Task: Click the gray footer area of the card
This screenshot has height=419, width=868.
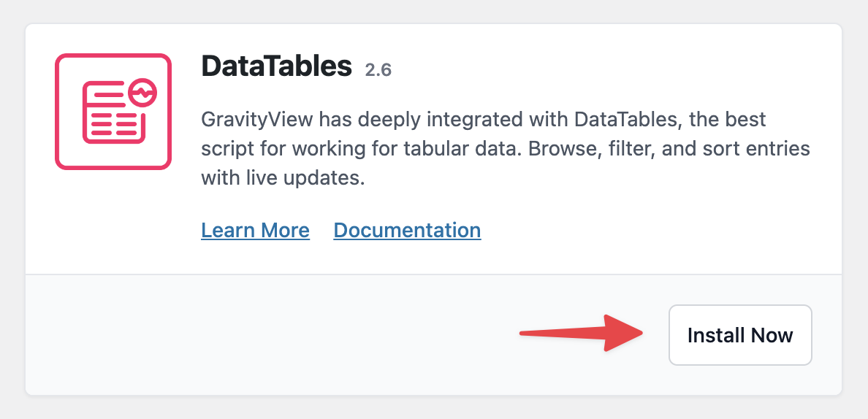Action: 292,335
